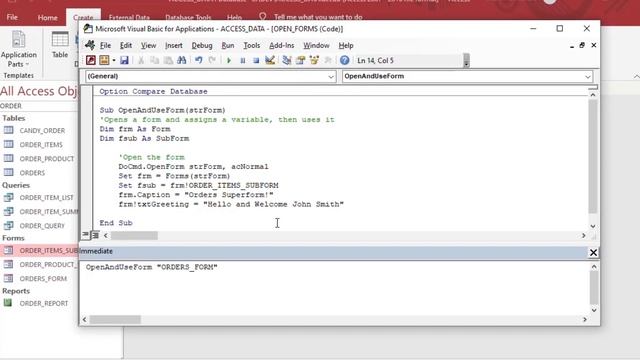Open the Object Browser icon

[x=314, y=60]
